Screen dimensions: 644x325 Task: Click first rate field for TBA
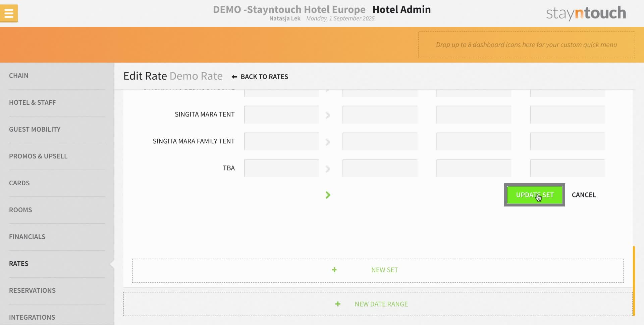click(282, 168)
